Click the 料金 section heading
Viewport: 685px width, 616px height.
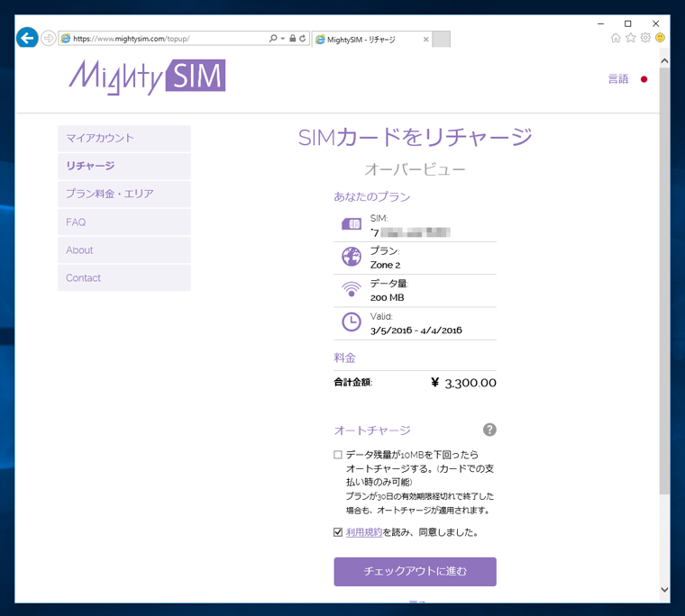click(x=344, y=358)
